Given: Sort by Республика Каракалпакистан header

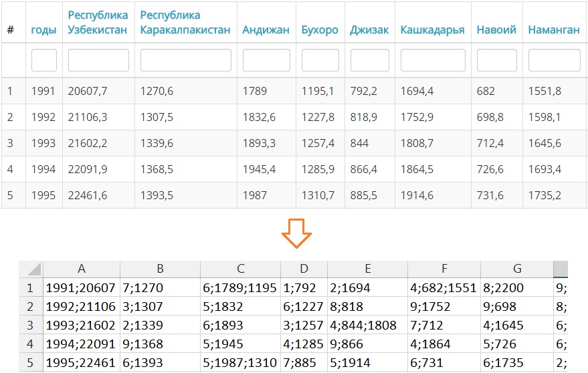Looking at the screenshot, I should [185, 23].
